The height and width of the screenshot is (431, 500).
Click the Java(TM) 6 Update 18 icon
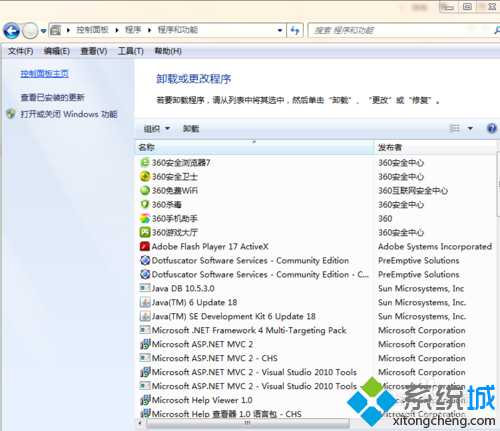tap(145, 302)
